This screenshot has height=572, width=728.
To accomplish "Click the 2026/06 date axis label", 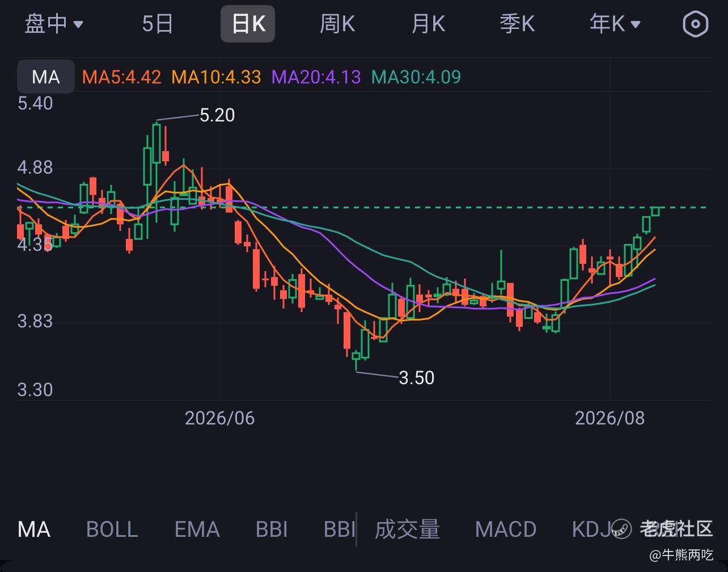I will click(220, 418).
